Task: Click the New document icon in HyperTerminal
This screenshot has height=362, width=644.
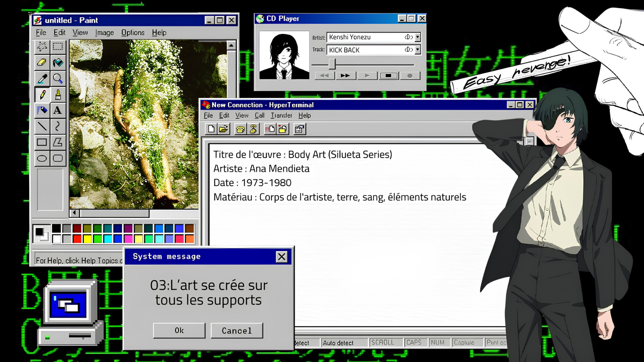Action: 211,129
